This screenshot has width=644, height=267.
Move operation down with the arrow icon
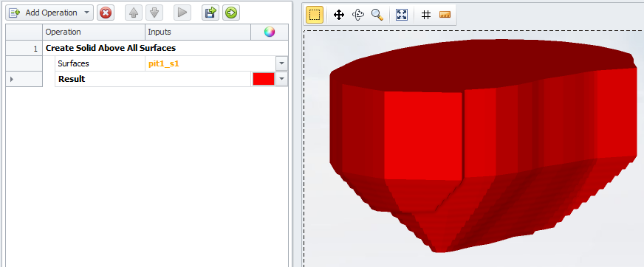pyautogui.click(x=154, y=13)
